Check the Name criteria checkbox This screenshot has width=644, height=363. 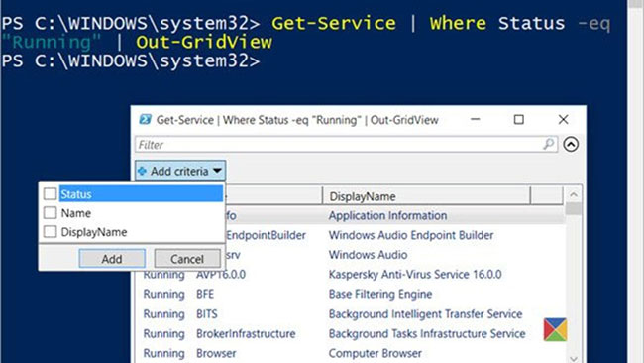[x=51, y=213]
